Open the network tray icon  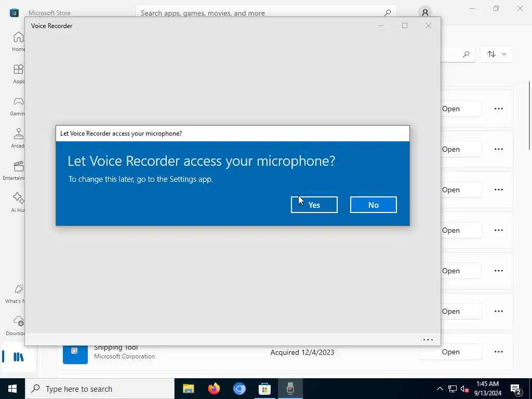pyautogui.click(x=453, y=389)
